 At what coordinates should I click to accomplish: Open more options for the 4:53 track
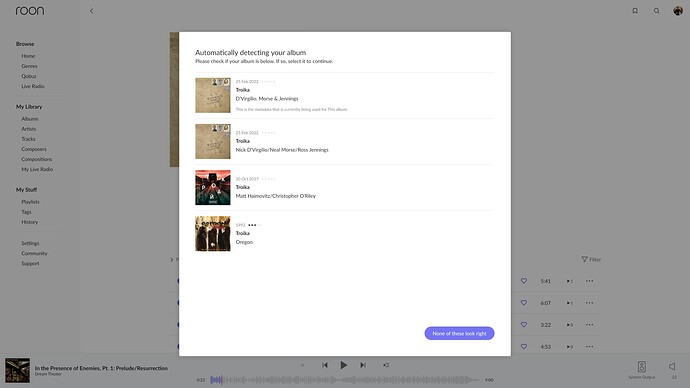[x=590, y=347]
